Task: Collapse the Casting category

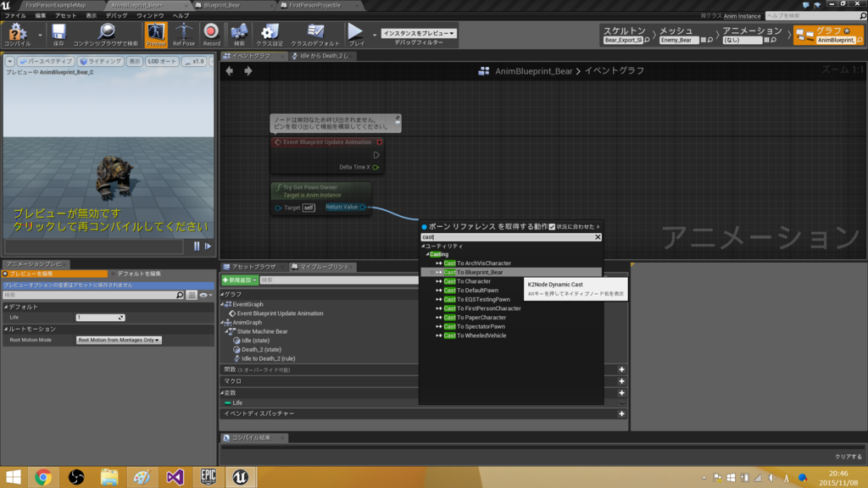Action: [427, 254]
